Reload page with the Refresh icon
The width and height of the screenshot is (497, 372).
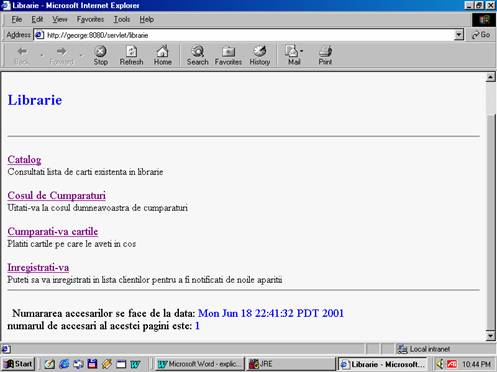pos(131,52)
